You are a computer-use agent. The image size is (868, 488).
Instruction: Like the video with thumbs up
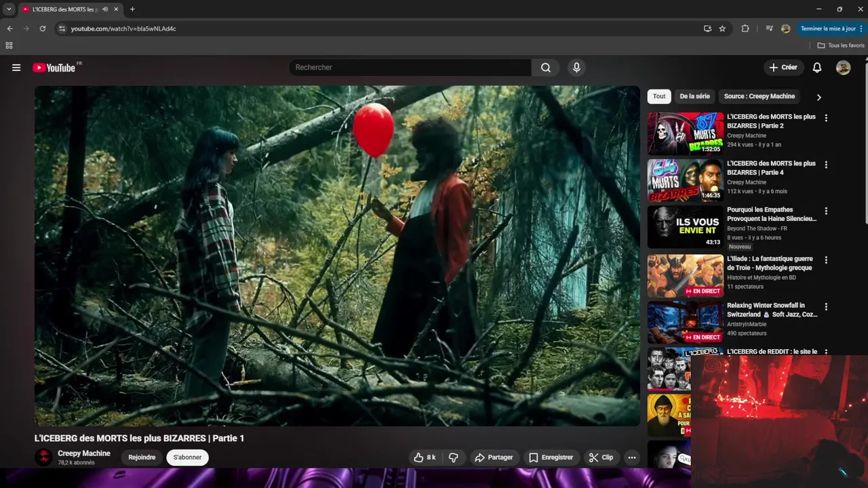tap(425, 457)
